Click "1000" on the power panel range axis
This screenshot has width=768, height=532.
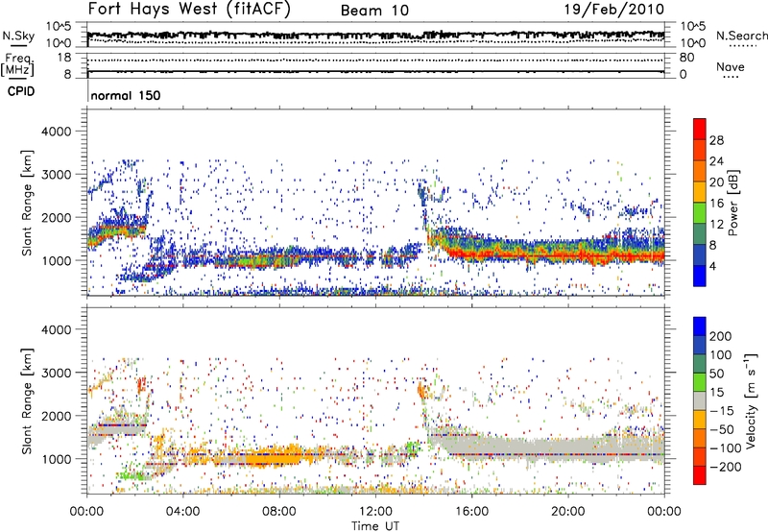coord(57,260)
